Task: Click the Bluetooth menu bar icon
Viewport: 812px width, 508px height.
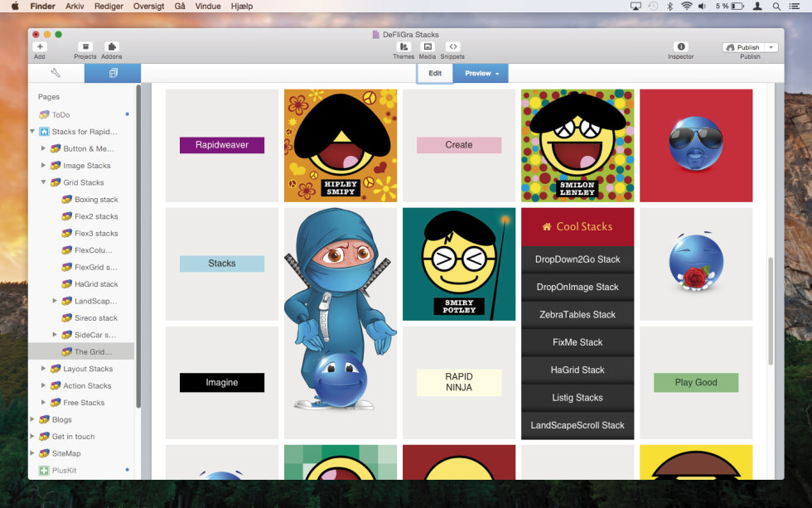Action: click(669, 6)
